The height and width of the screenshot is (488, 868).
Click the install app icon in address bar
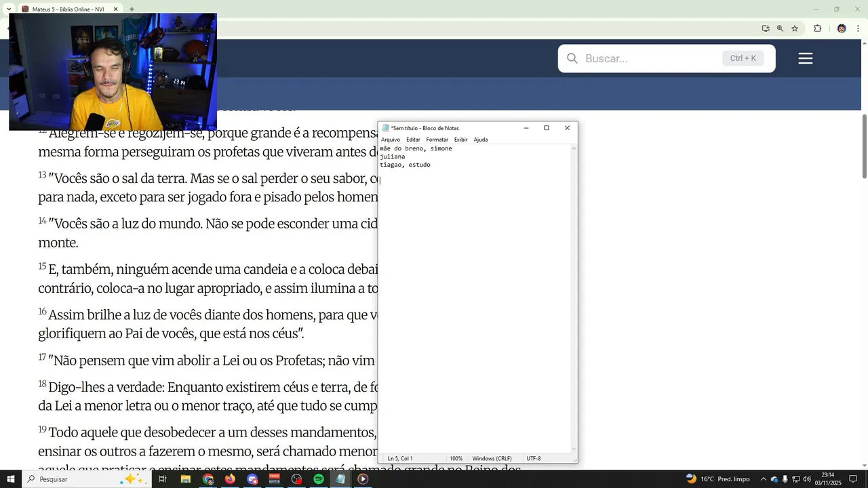point(766,28)
